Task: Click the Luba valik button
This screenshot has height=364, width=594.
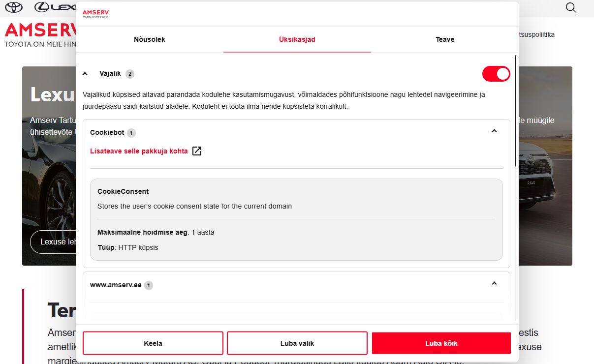Action: click(x=297, y=343)
